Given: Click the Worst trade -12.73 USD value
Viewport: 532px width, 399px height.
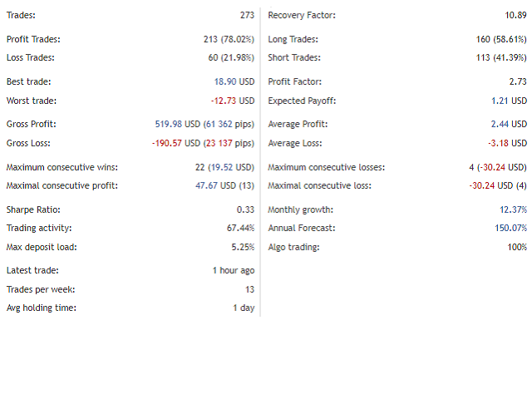Looking at the screenshot, I should 232,101.
